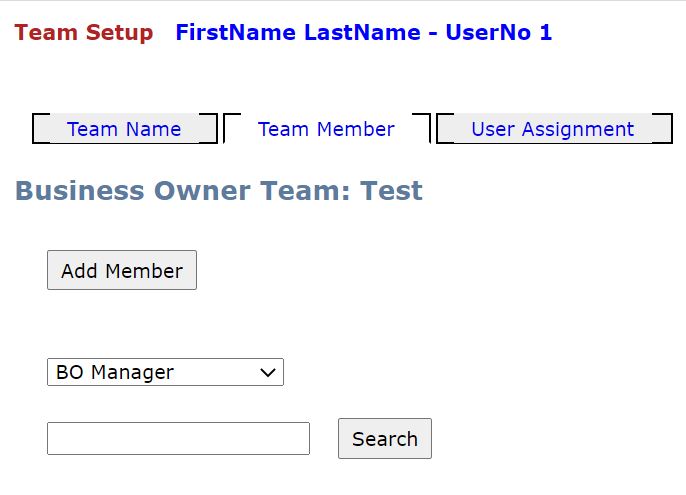Viewport: 686px width, 495px height.
Task: Click the FirstName LastName - UserNo 1 label
Action: (x=364, y=32)
